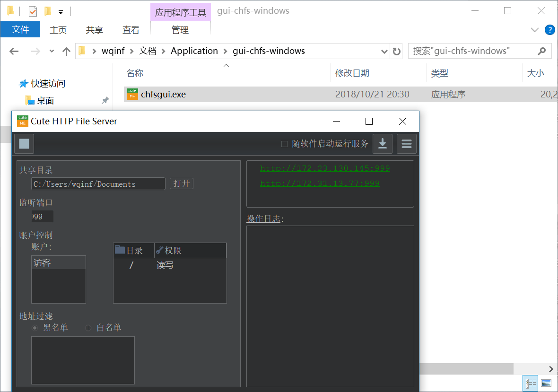Expand the Explorer ribbon chevron
The width and height of the screenshot is (558, 392).
[535, 30]
